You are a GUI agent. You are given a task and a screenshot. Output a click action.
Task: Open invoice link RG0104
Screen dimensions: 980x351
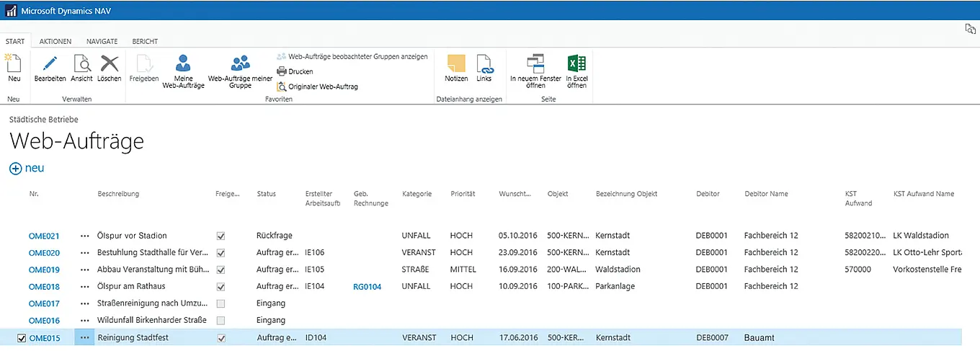pos(367,287)
